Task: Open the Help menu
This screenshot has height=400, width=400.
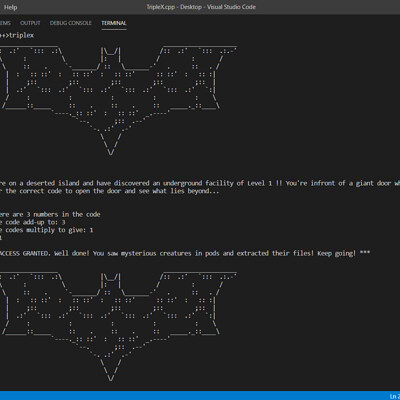Action: 10,7
